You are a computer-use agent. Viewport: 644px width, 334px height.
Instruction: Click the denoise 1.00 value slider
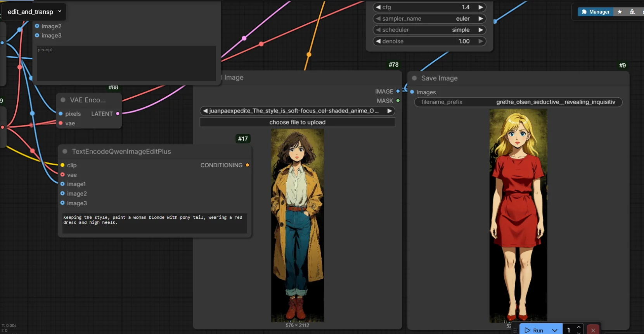click(429, 41)
